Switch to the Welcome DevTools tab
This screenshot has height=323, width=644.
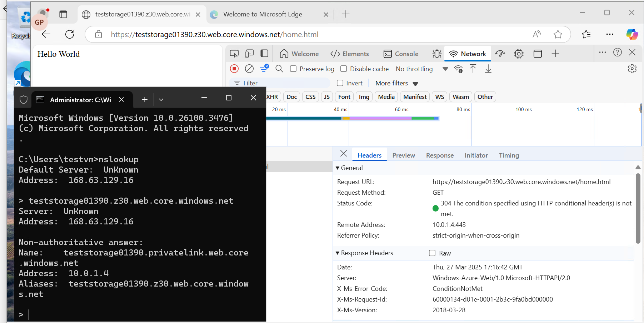pos(299,54)
